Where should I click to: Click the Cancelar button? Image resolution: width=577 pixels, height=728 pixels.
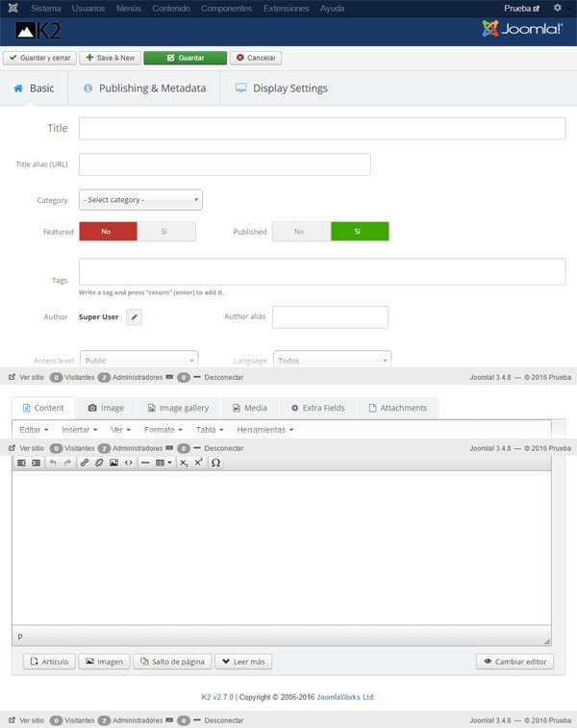256,58
